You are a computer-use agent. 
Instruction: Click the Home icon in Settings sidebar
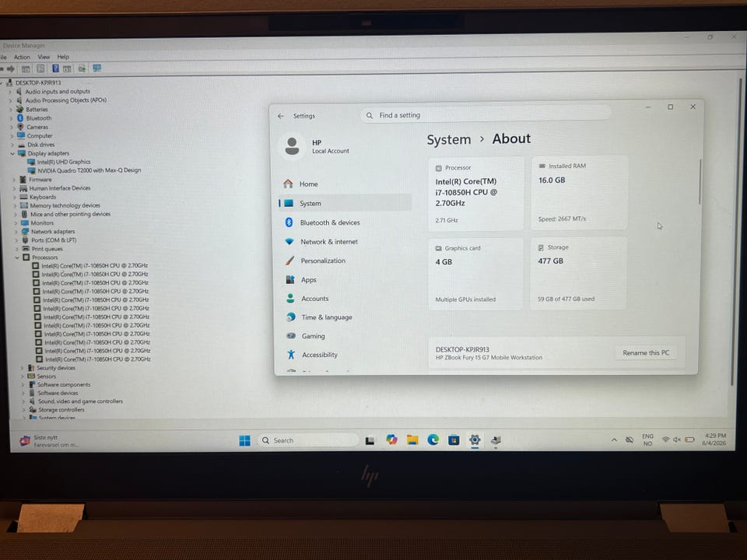(x=288, y=184)
